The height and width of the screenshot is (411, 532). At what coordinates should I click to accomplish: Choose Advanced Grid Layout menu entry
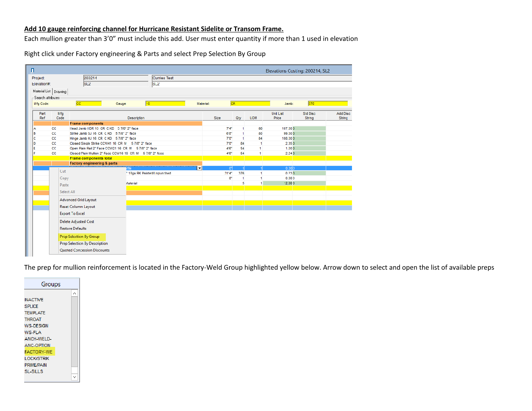point(78,200)
